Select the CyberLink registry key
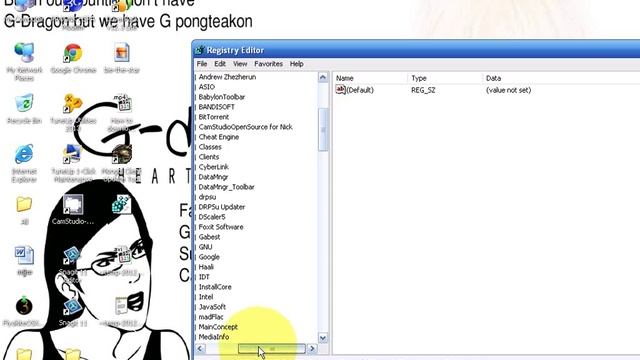This screenshot has height=360, width=640. coord(213,167)
